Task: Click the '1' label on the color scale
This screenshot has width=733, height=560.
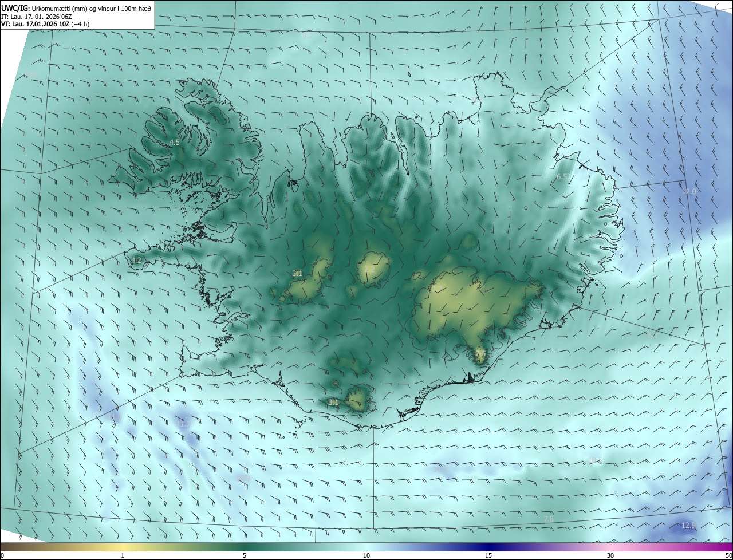Action: tap(123, 555)
